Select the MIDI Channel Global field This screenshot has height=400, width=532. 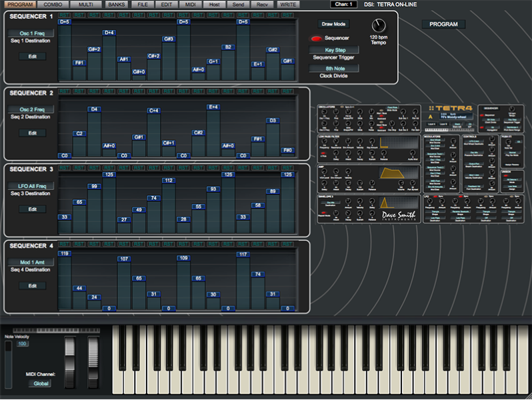tap(39, 383)
